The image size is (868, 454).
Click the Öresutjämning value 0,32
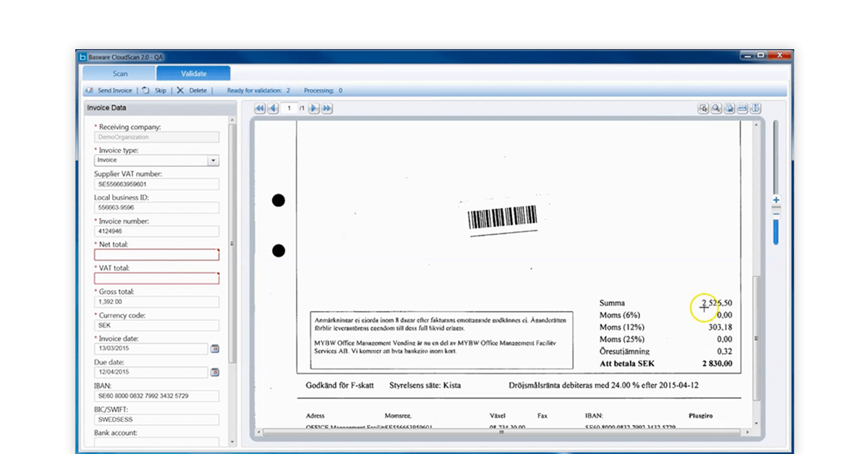point(725,351)
